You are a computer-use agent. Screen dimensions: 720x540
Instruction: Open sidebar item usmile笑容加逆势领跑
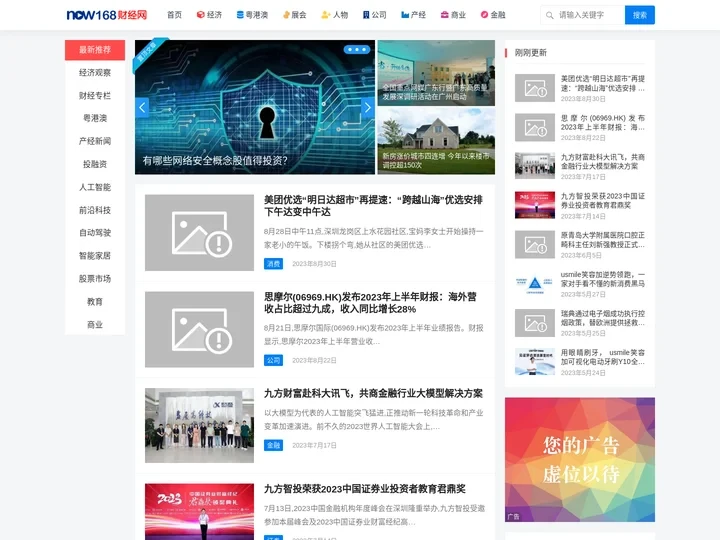[602, 279]
